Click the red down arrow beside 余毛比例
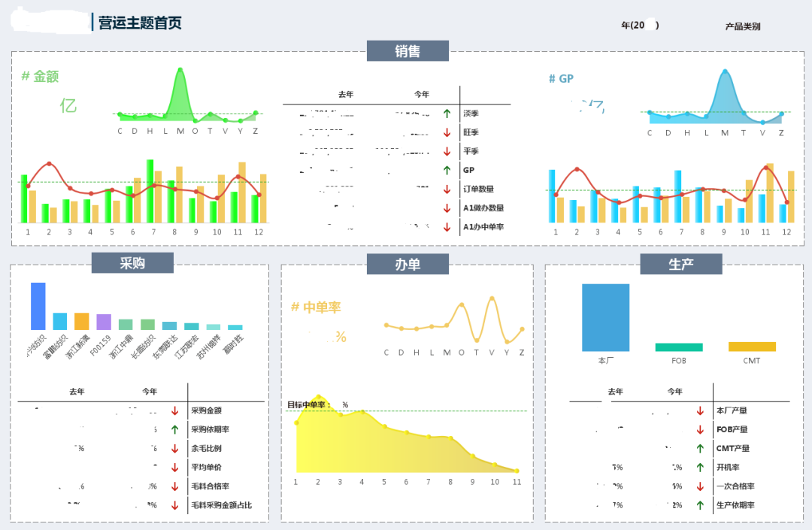 pos(175,448)
